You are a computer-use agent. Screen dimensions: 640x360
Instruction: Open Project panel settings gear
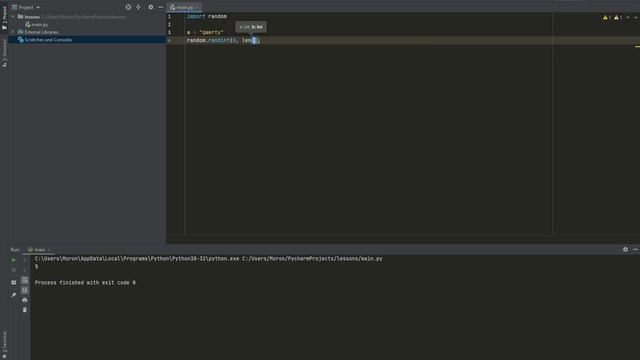(151, 7)
